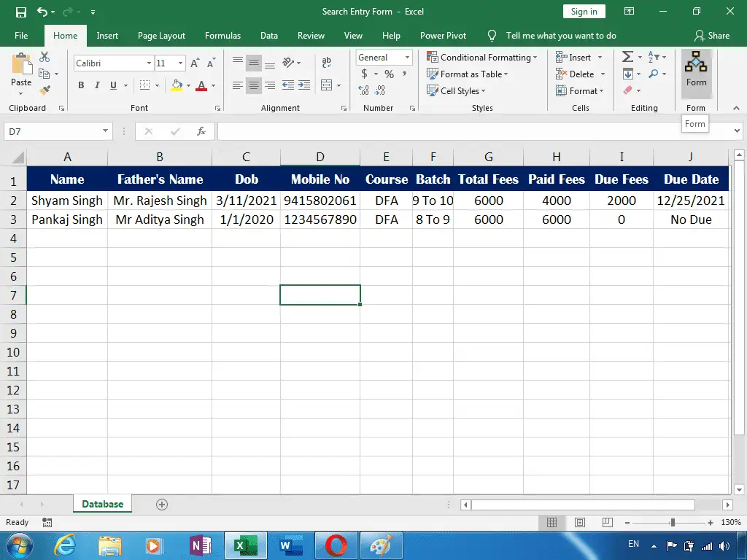747x560 pixels.
Task: Click the Cut scissors icon
Action: [44, 57]
